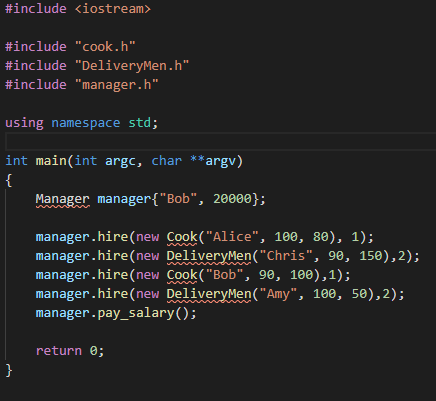Click the 'std' identifier
This screenshot has width=436, height=401.
coord(139,123)
